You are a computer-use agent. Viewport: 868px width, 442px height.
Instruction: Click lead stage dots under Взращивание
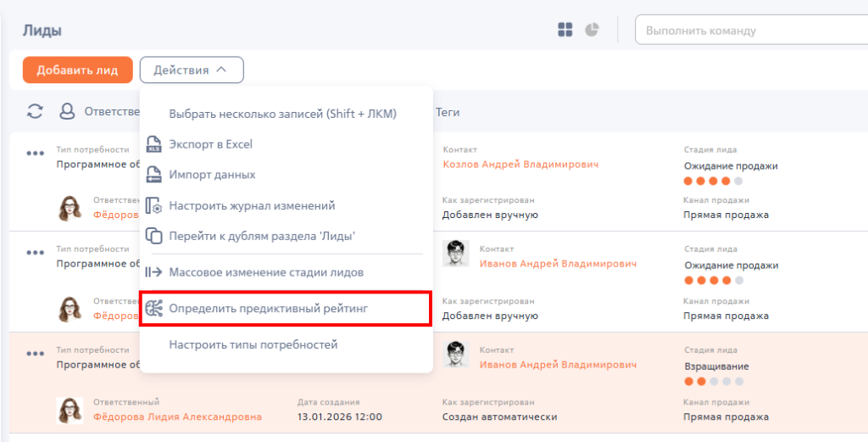[714, 382]
